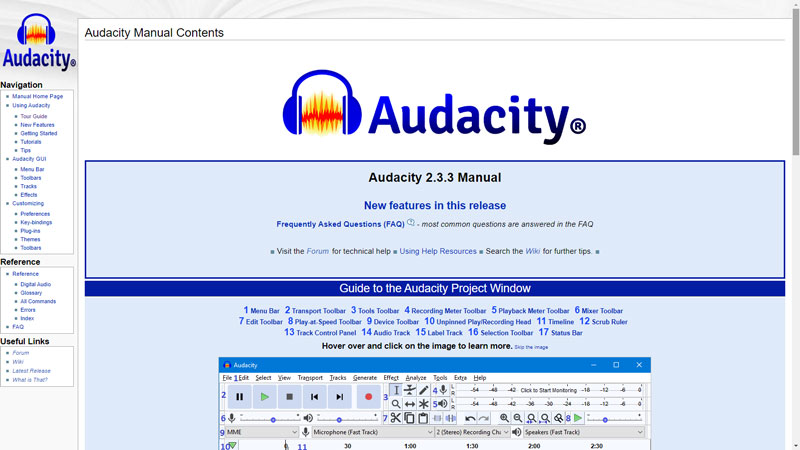The height and width of the screenshot is (450, 800).
Task: Select the Zoom (magnifier) tool in Tools toolbar
Action: click(396, 404)
